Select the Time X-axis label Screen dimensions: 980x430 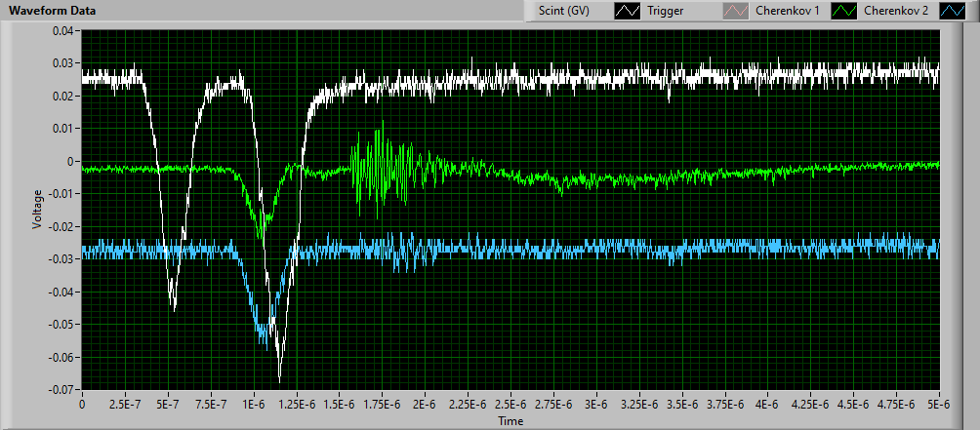(510, 420)
